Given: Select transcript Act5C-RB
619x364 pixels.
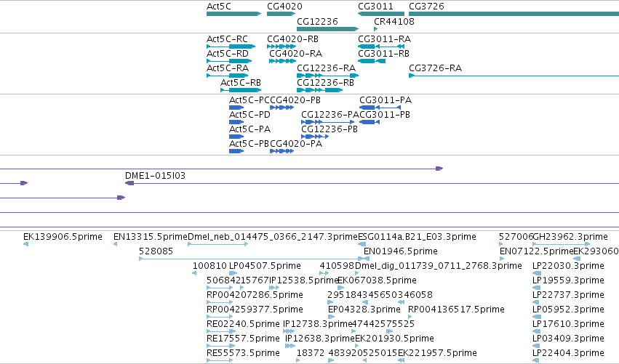Looking at the screenshot, I should pyautogui.click(x=241, y=90).
